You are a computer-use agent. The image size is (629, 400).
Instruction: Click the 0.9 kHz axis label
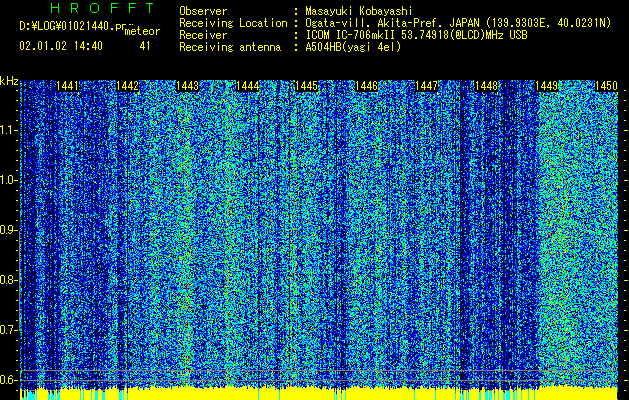pos(8,230)
